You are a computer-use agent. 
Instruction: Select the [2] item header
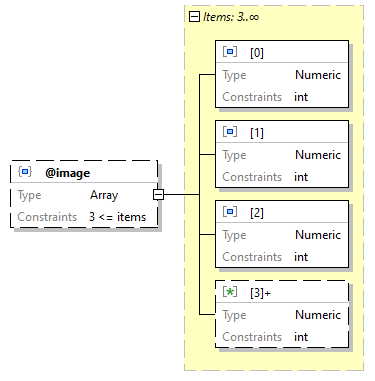[282, 212]
